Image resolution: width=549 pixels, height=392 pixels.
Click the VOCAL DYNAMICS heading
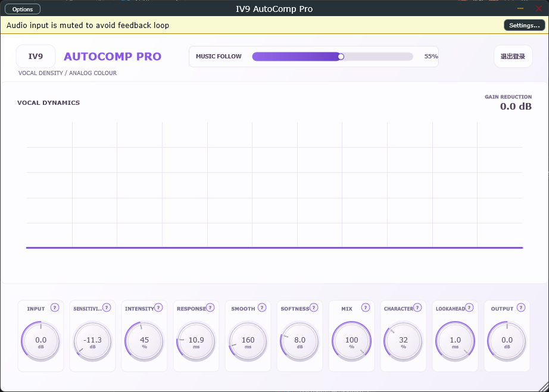pos(49,102)
